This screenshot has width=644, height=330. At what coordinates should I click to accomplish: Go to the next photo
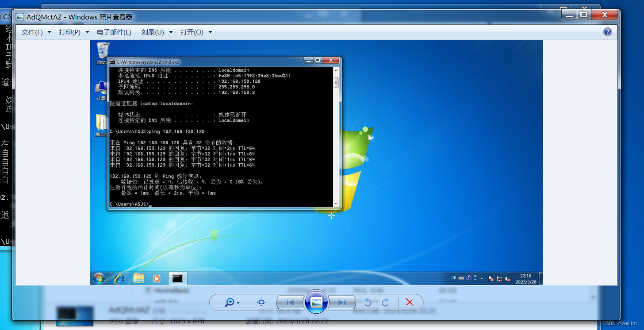(342, 303)
